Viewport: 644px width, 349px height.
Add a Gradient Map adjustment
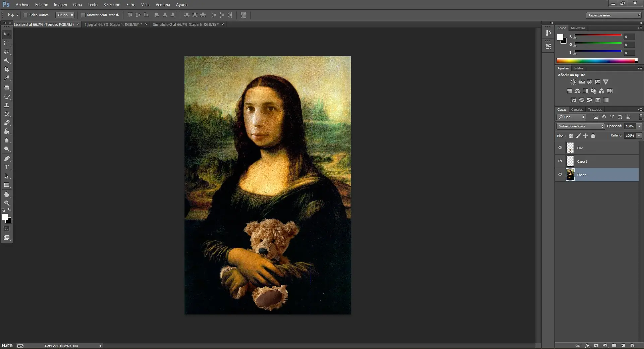pos(606,100)
